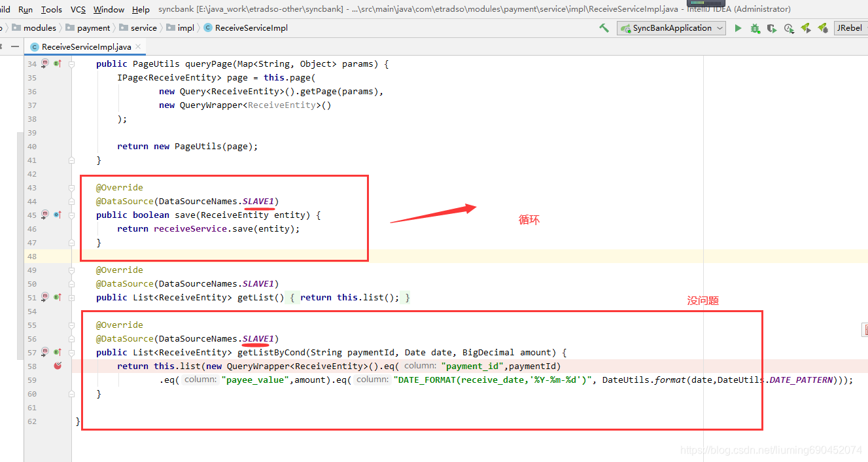Toggle the red breakpoint on line 58
Screen dimensions: 868x462
[x=58, y=366]
